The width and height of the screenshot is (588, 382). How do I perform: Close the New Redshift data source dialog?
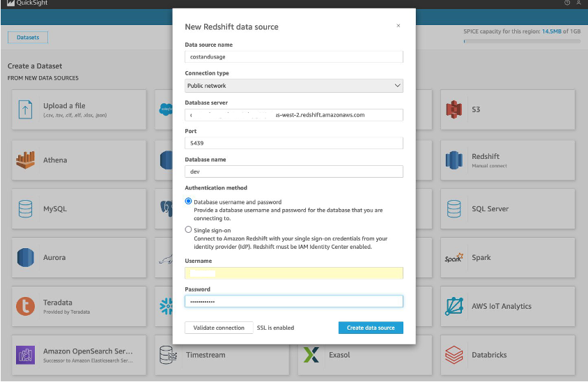[399, 26]
